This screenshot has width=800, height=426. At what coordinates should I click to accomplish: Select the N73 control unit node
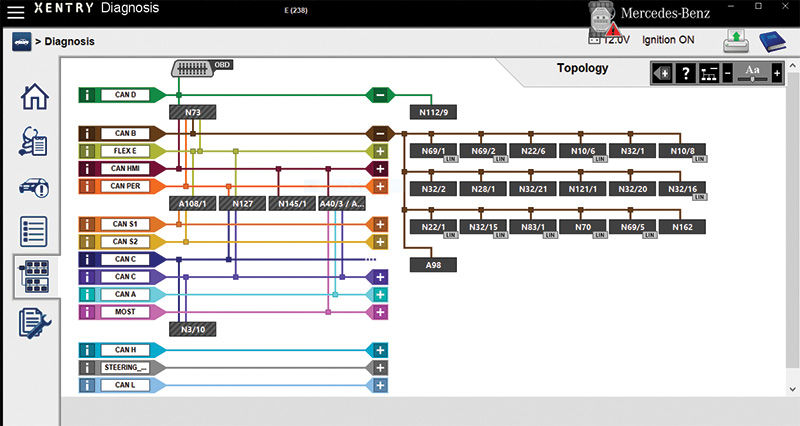point(192,112)
